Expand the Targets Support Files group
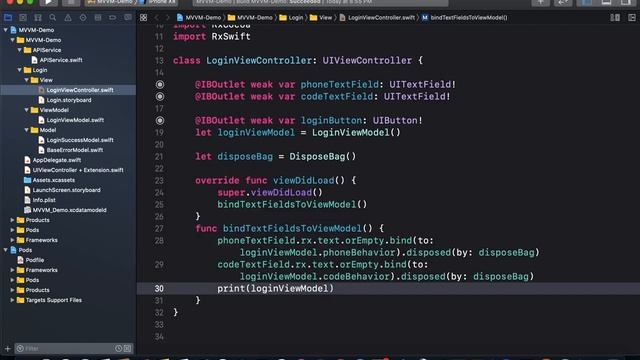This screenshot has width=640, height=360. [x=12, y=300]
